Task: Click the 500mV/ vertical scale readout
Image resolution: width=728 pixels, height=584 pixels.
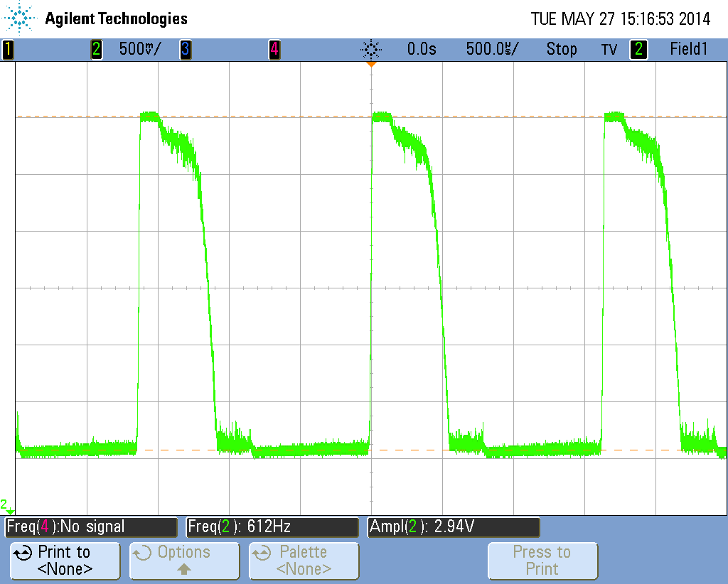Action: tap(139, 49)
